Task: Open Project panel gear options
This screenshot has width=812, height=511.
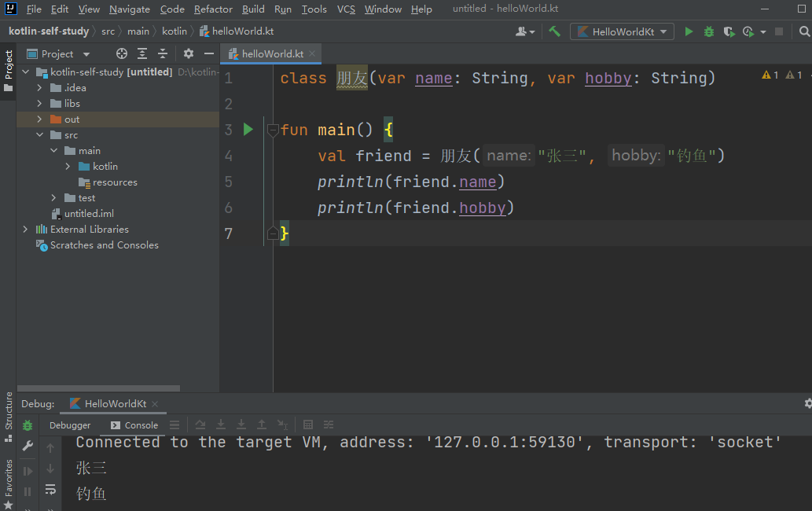Action: [x=189, y=53]
